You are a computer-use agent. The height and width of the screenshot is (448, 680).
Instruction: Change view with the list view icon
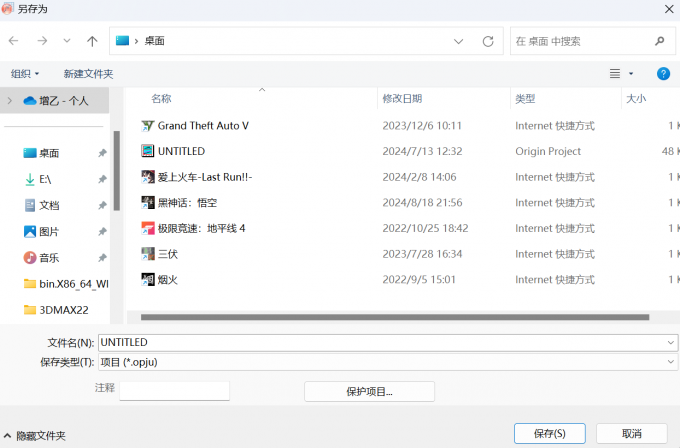(x=615, y=74)
